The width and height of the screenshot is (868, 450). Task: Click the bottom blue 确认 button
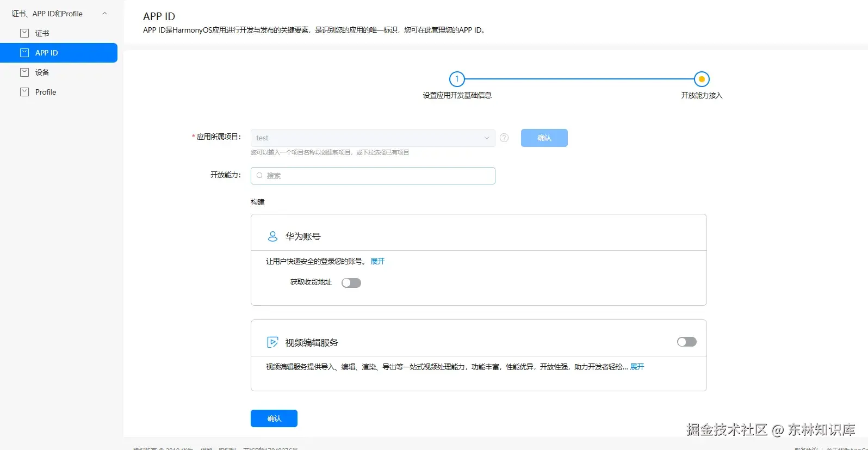pos(274,418)
